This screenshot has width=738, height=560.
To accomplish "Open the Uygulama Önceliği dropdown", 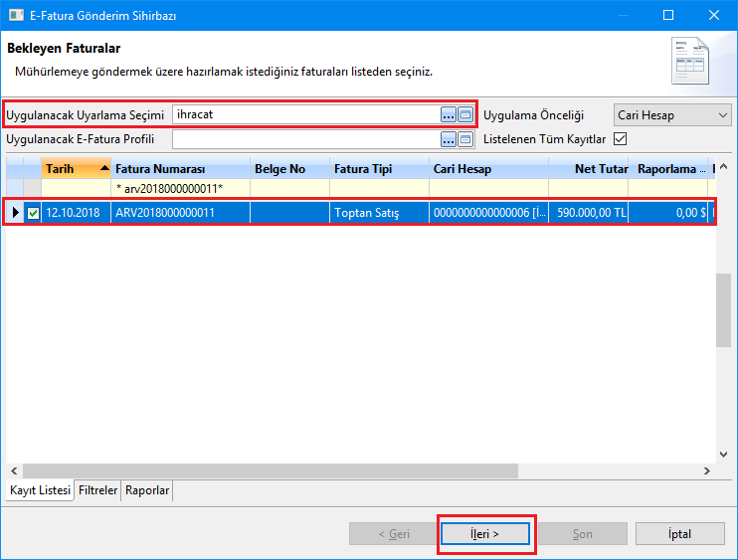I will tap(671, 114).
